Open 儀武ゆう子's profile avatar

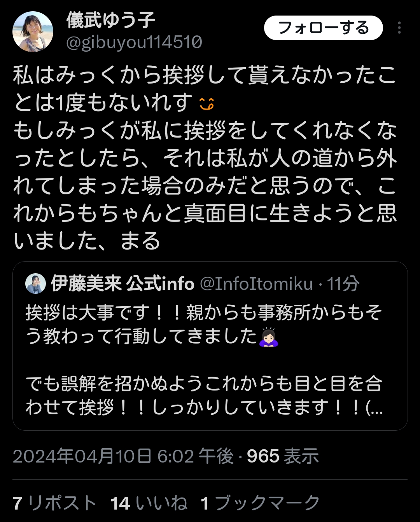[33, 31]
